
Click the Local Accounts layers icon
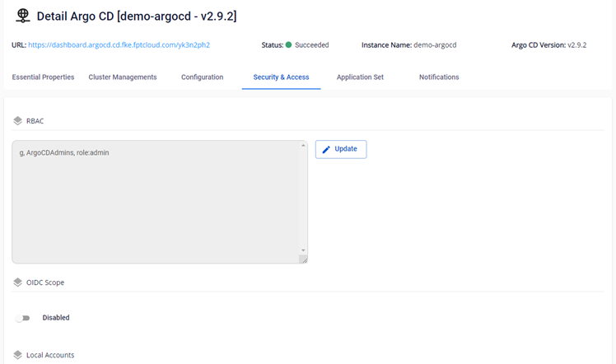[x=17, y=355]
